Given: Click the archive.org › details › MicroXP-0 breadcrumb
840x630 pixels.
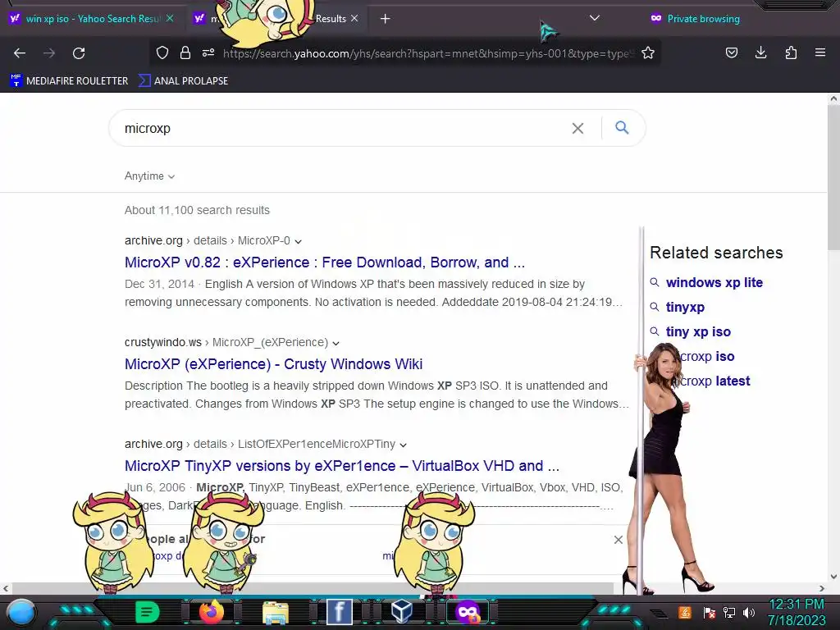Looking at the screenshot, I should [x=208, y=241].
